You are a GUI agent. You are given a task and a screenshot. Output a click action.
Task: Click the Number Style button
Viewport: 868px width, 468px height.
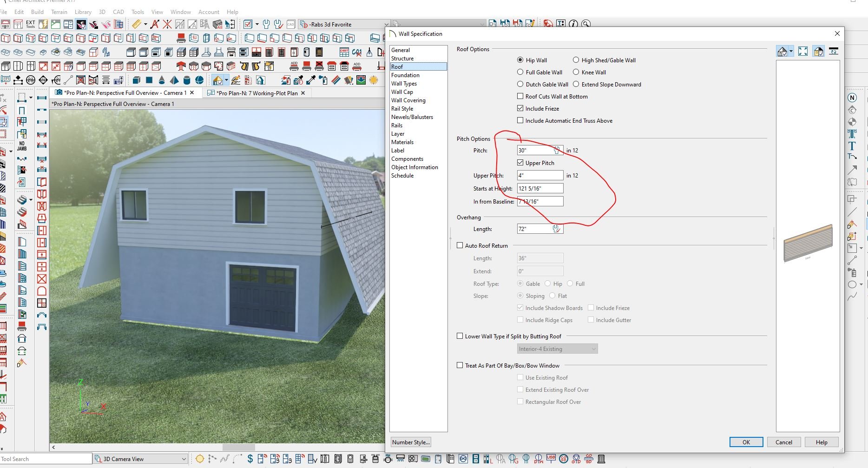point(411,442)
